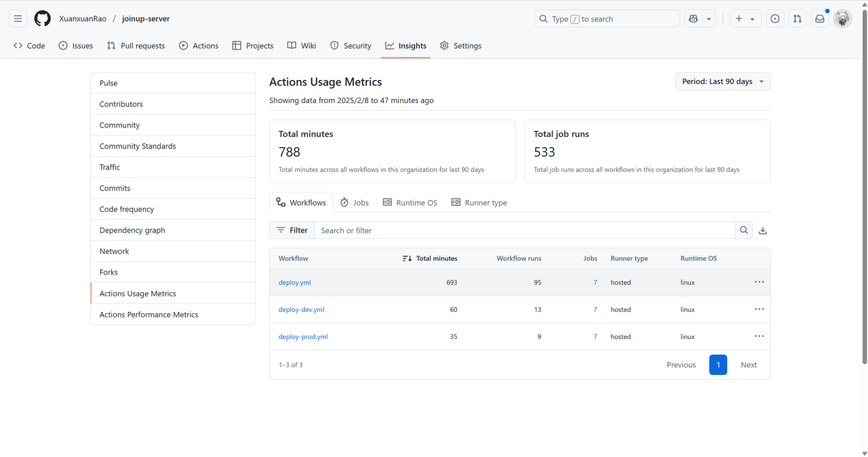Viewport: 868px width, 457px height.
Task: Open Copilot chat icon
Action: pos(693,19)
